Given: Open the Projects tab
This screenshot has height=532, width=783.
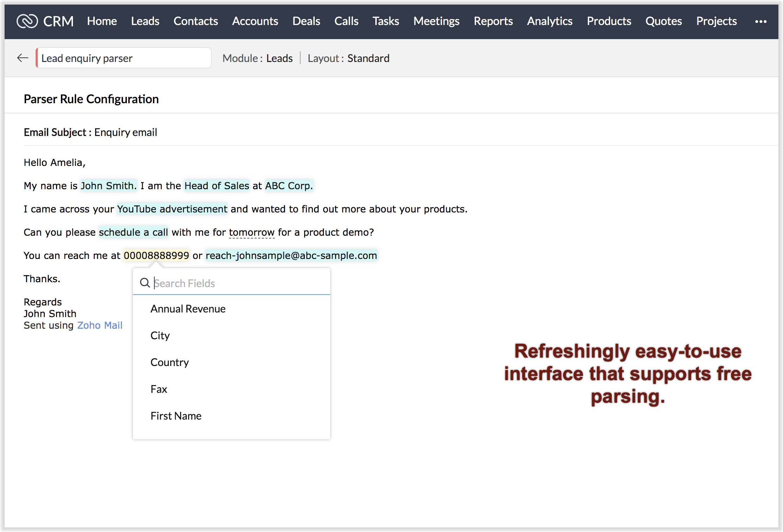Looking at the screenshot, I should point(716,21).
